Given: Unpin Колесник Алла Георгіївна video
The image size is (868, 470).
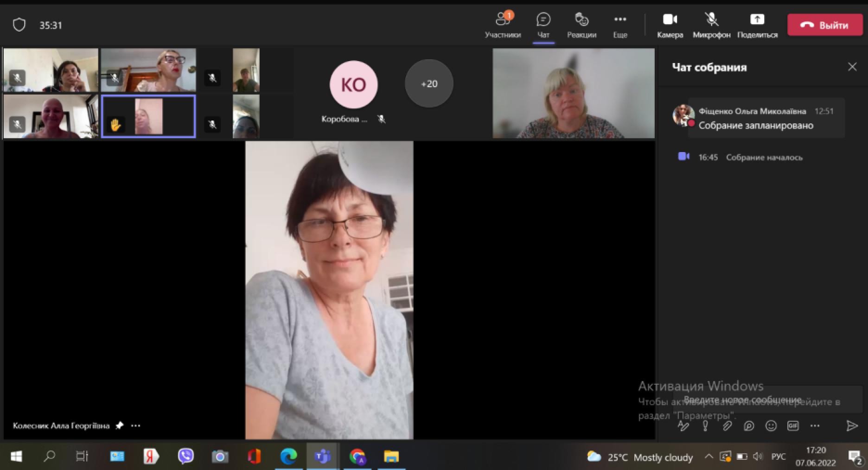Looking at the screenshot, I should point(120,426).
